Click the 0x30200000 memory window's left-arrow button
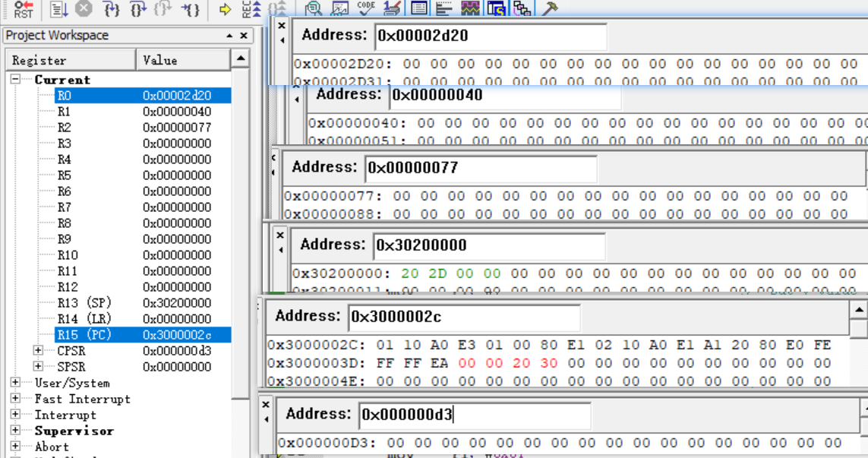Screen dimensions: 868x458 click(280, 250)
